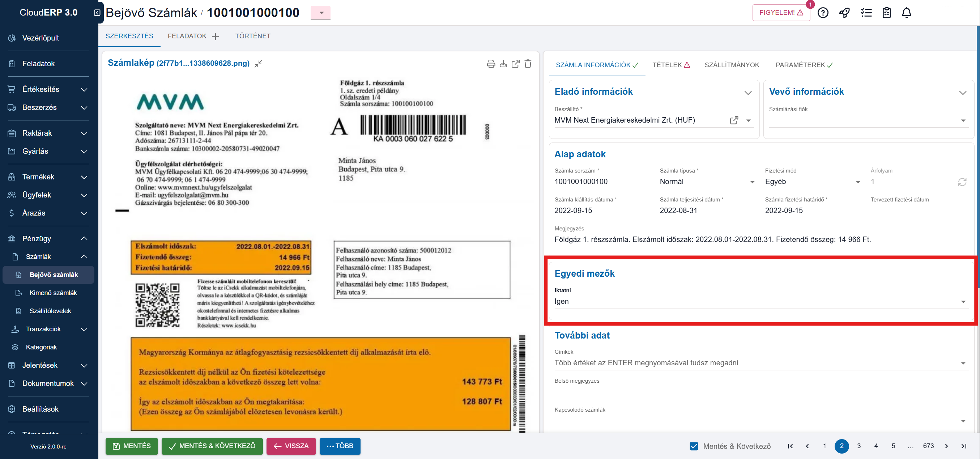Download the invoice image file
The image size is (980, 459).
[503, 64]
